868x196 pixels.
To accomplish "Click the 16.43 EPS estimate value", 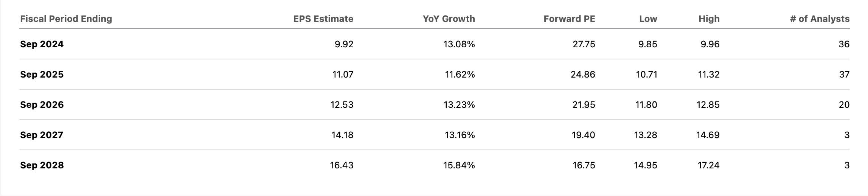I will tap(342, 165).
